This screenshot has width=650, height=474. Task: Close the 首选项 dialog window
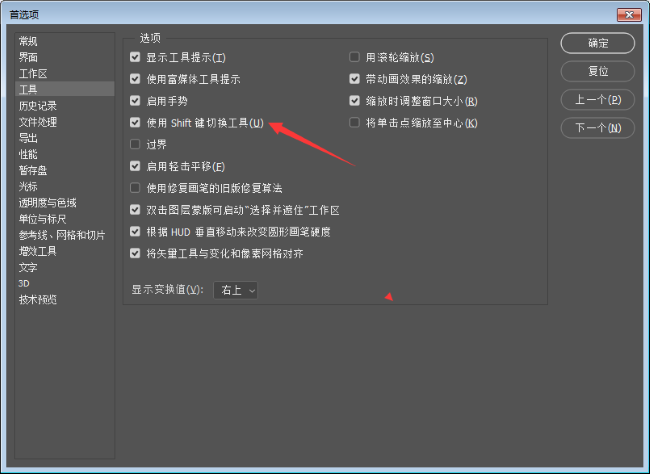[629, 15]
